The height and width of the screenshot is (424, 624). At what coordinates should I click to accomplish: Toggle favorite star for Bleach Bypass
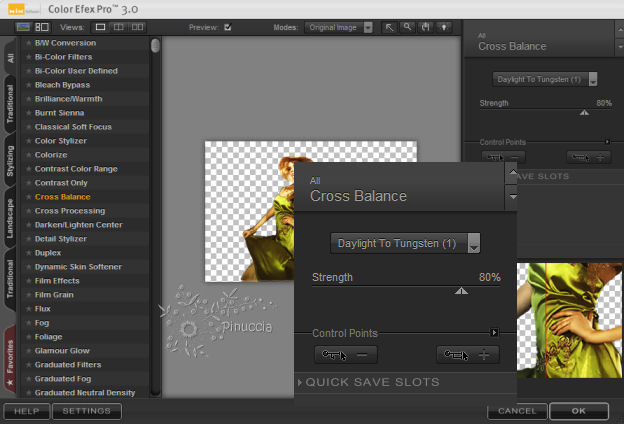pyautogui.click(x=29, y=85)
